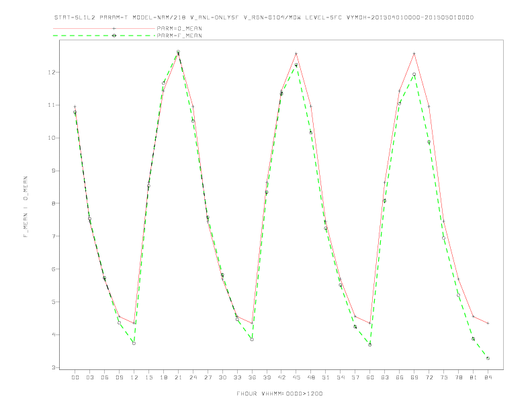
Task: Select O_MEAN plus marker at hour 45 peak
Action: pyautogui.click(x=296, y=54)
